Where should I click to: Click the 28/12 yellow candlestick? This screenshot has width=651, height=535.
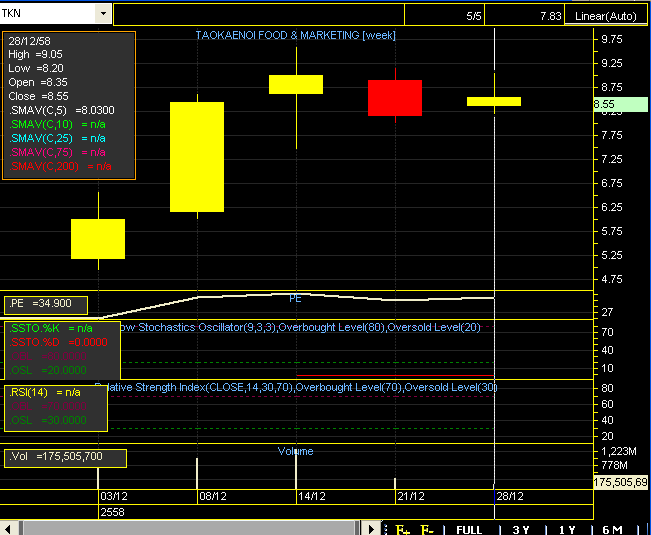pyautogui.click(x=494, y=101)
